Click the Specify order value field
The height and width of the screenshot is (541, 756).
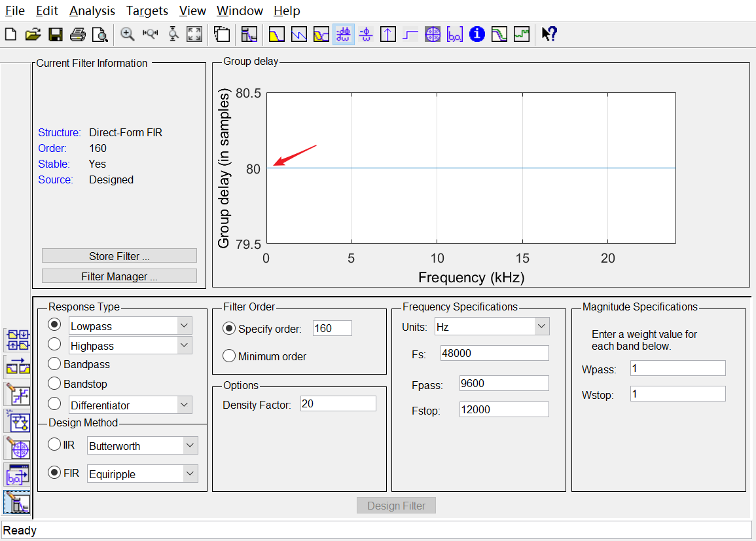pyautogui.click(x=333, y=328)
